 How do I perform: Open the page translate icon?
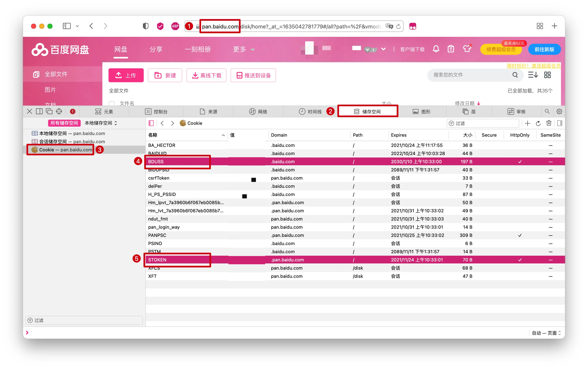point(389,26)
